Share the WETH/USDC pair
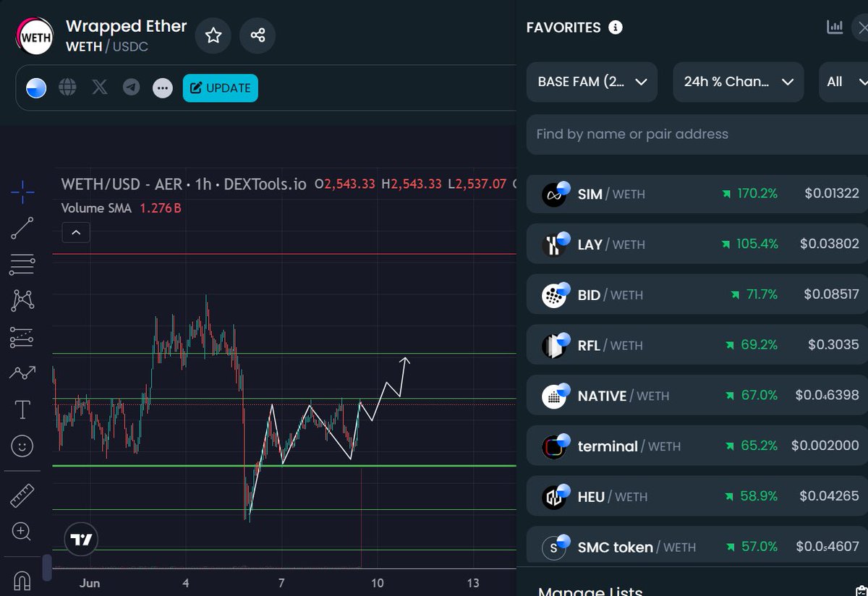This screenshot has width=868, height=596. pos(258,35)
